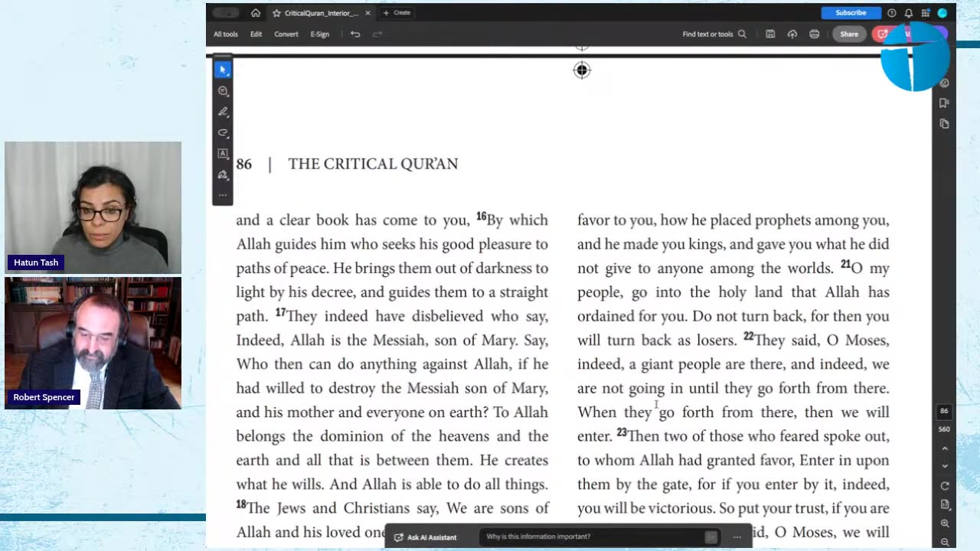Select the add text box tool
Image resolution: width=980 pixels, height=551 pixels.
tap(223, 153)
